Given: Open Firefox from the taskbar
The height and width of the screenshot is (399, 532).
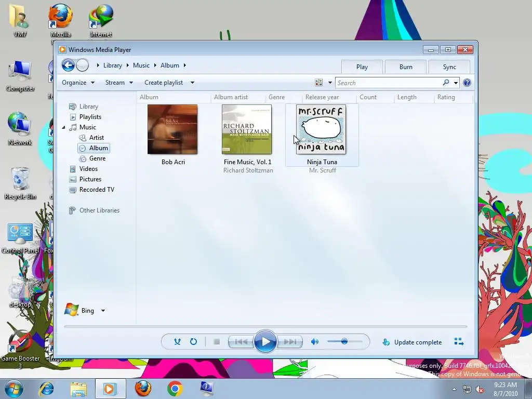Looking at the screenshot, I should (143, 389).
